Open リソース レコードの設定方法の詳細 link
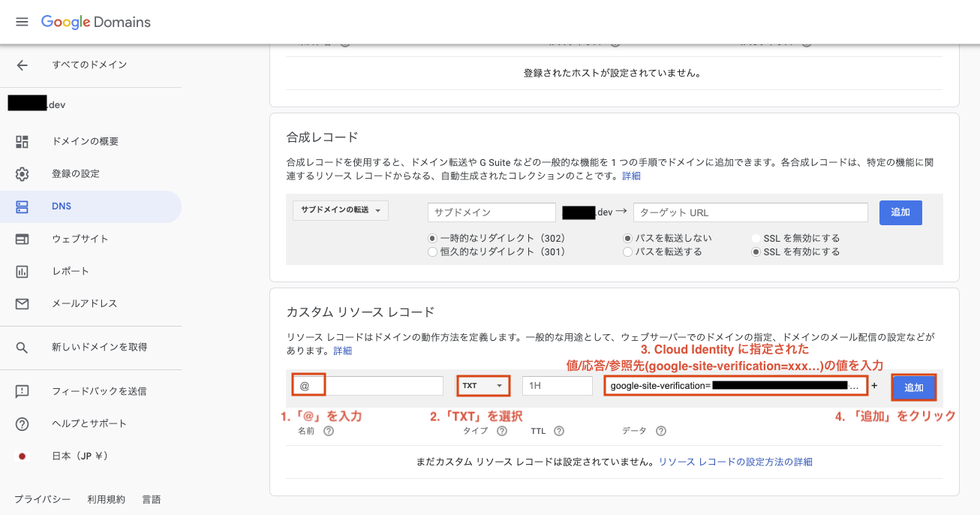 (735, 462)
